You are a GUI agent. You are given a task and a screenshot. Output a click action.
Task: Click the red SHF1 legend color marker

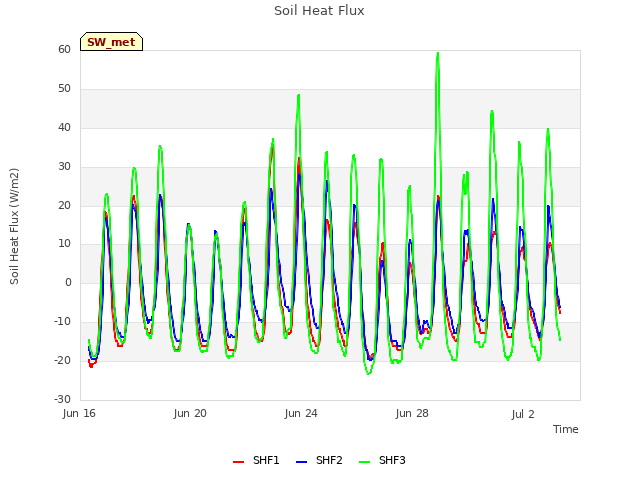pos(238,462)
